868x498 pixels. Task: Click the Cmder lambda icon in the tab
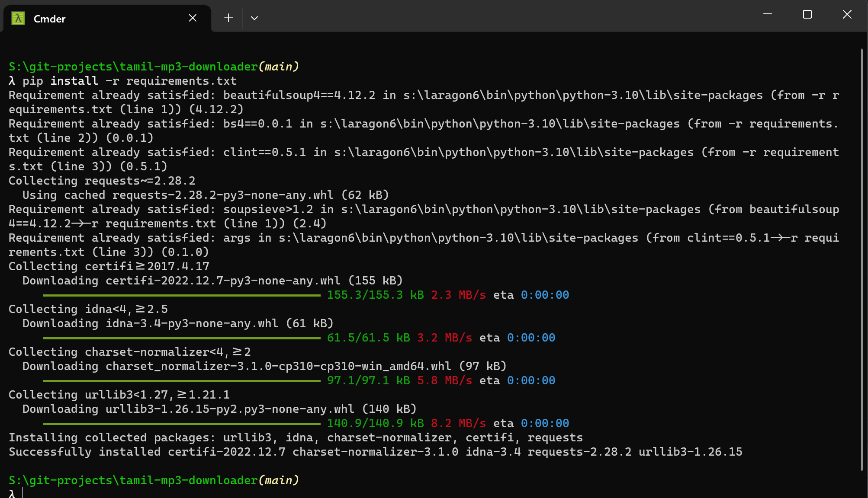18,18
